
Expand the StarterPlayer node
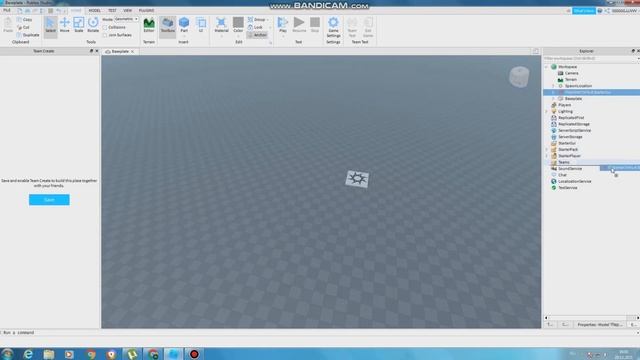pos(547,156)
